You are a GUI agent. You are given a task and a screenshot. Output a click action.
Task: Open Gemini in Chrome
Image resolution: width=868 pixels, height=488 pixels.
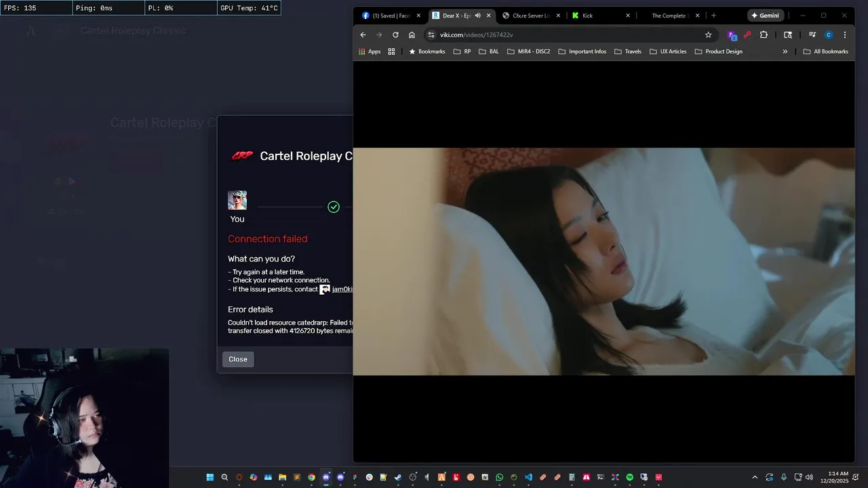[765, 16]
